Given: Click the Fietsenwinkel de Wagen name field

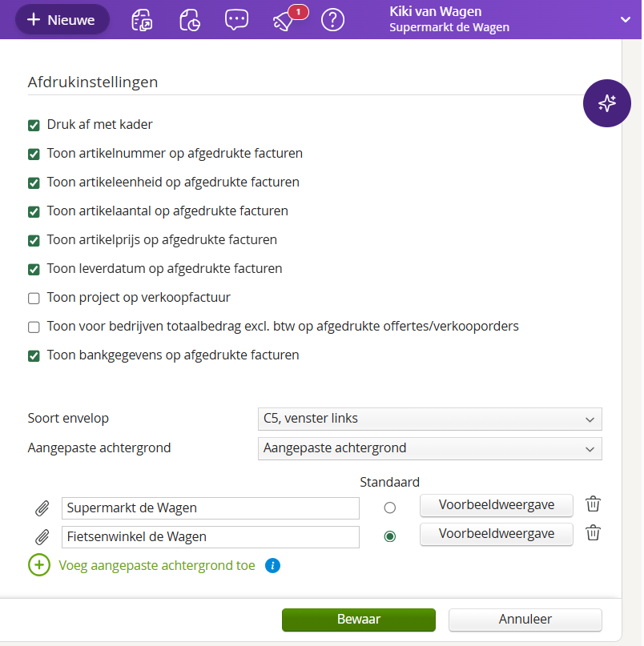Looking at the screenshot, I should [x=210, y=537].
